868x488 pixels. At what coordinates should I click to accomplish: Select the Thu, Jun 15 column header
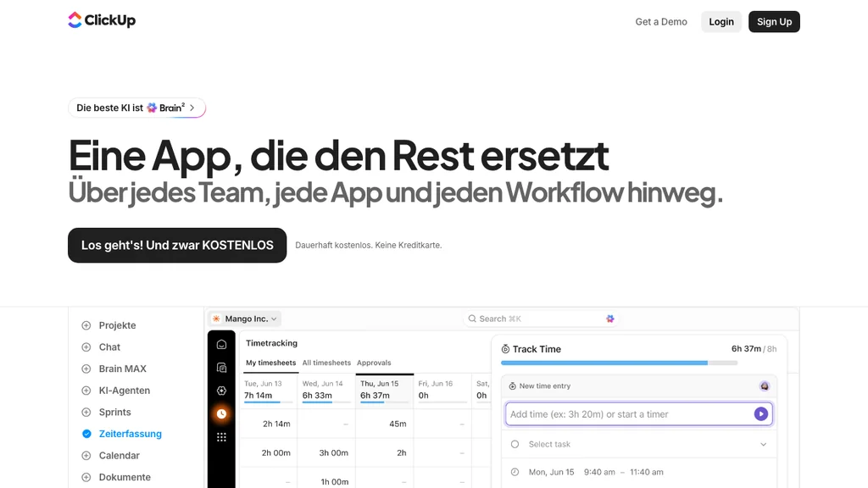[x=385, y=391]
